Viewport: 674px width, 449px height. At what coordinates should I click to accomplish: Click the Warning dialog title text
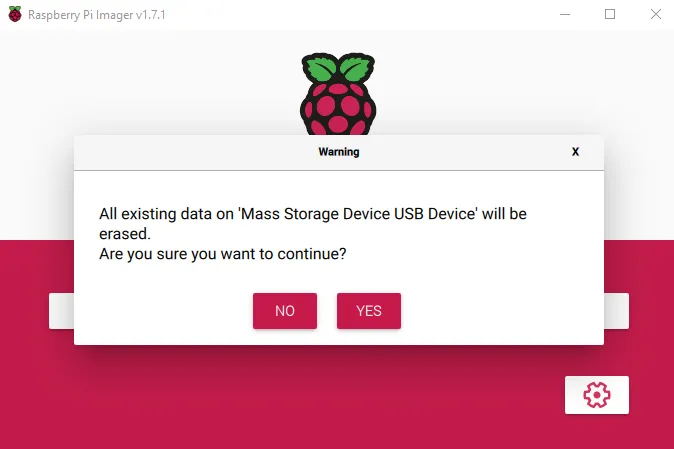pos(339,152)
